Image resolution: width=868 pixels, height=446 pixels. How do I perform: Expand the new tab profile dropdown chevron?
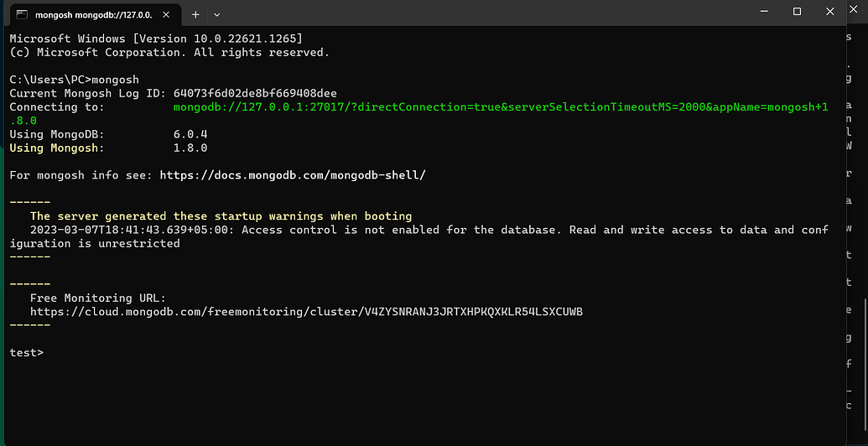[217, 14]
